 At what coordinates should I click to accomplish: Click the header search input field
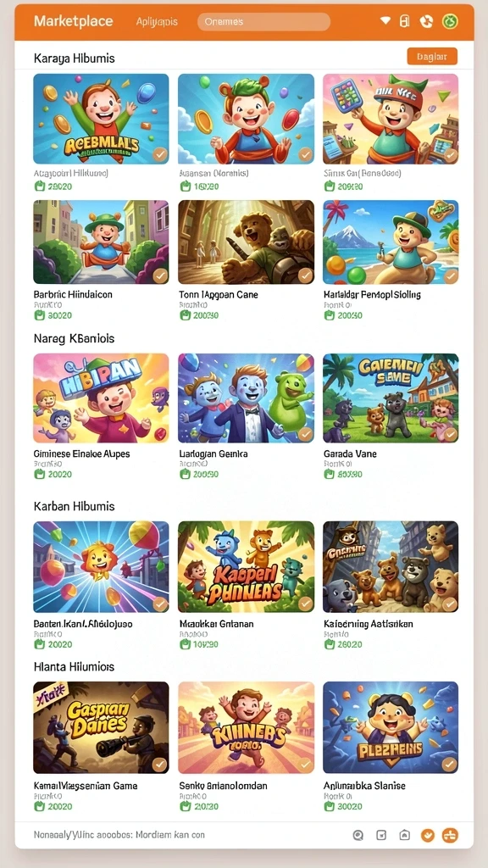[264, 21]
